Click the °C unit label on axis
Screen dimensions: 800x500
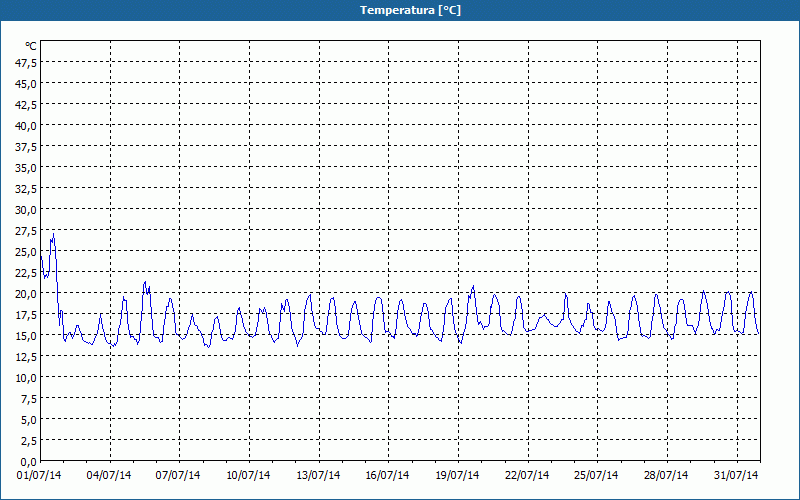(x=31, y=46)
